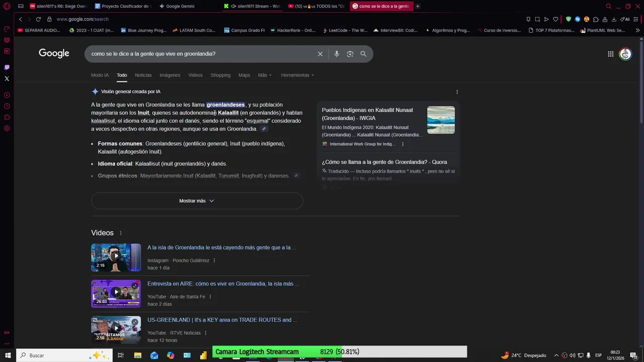Go to Google homepage via logo
This screenshot has width=644, height=362.
click(x=54, y=53)
